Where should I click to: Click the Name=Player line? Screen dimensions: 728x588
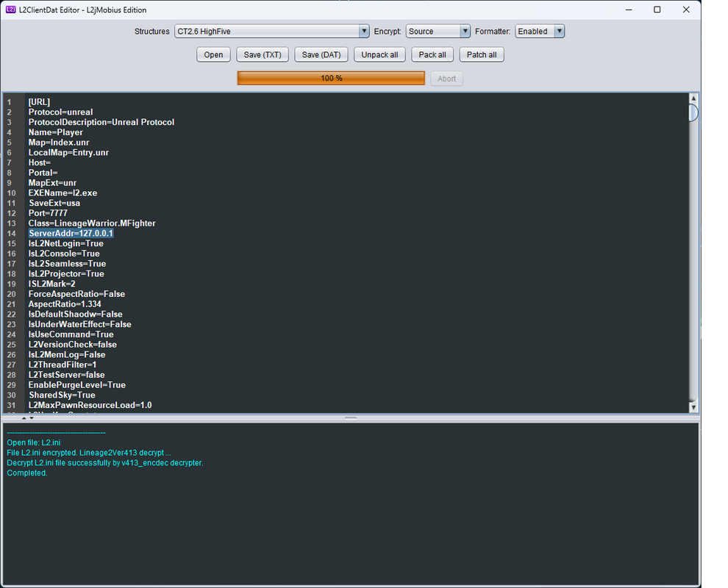56,132
